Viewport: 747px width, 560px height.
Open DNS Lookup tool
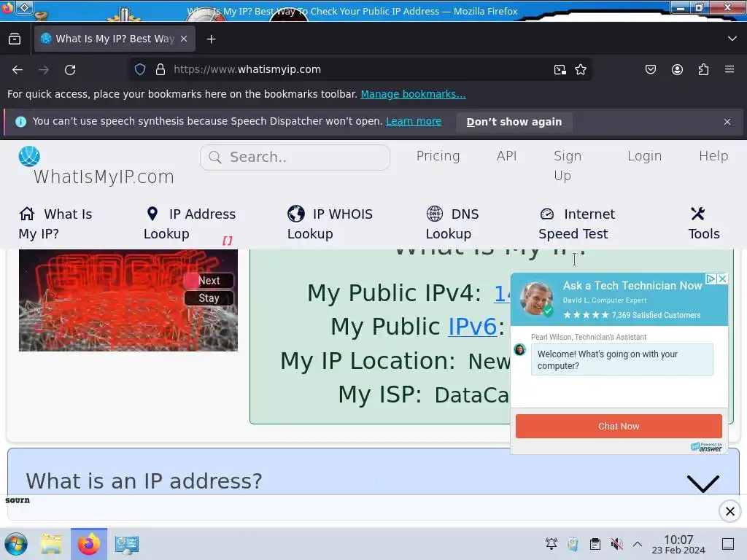click(x=452, y=224)
